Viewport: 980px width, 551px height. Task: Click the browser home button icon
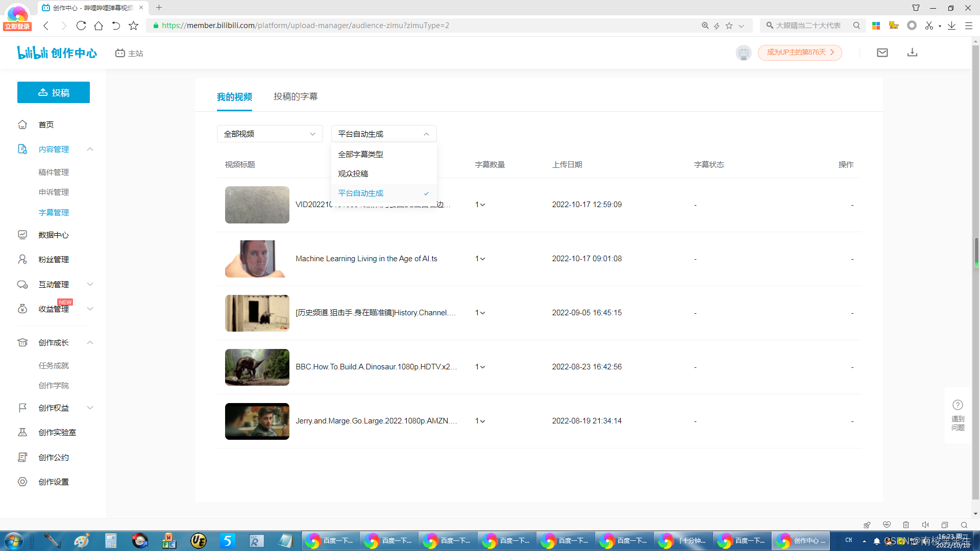coord(99,26)
